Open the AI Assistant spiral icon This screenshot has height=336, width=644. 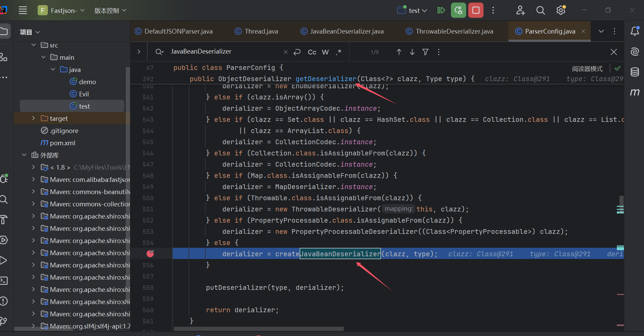(634, 52)
